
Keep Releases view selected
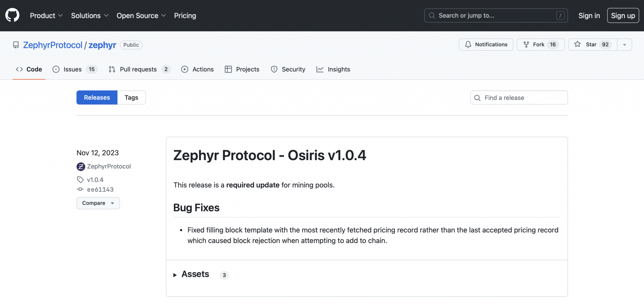97,98
